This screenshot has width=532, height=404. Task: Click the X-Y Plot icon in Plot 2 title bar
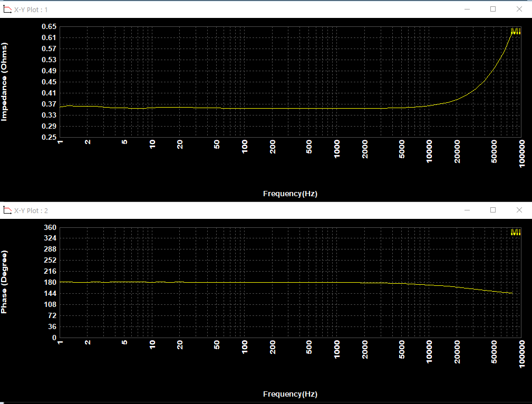click(7, 210)
